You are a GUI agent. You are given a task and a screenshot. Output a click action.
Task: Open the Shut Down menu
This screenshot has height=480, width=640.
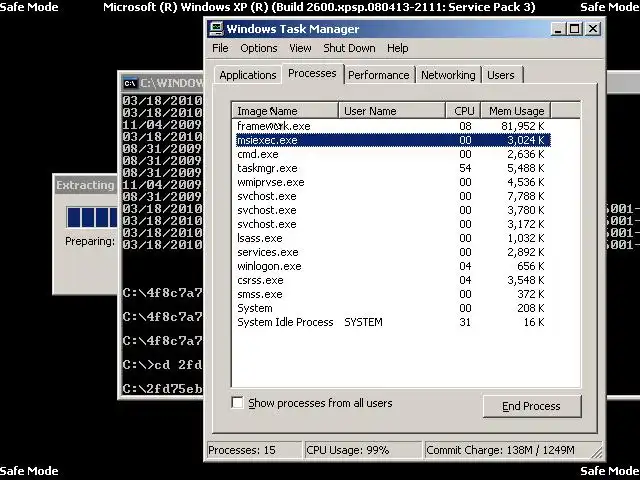(x=349, y=48)
